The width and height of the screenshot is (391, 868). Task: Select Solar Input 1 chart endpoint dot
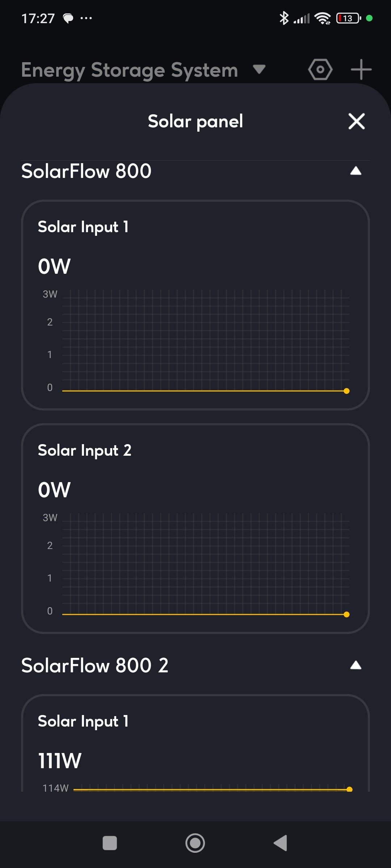point(346,391)
